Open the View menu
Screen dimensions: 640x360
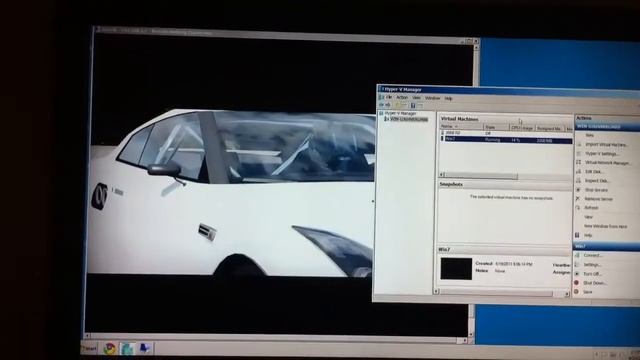click(x=416, y=98)
